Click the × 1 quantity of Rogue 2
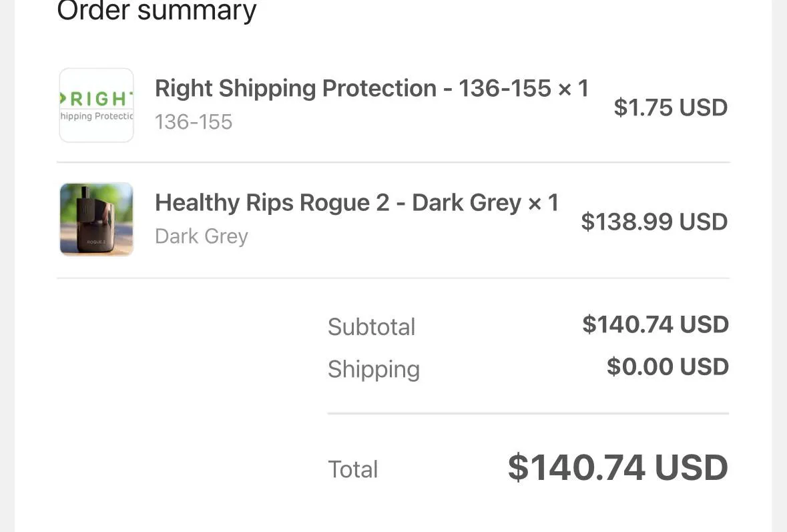 (x=543, y=203)
